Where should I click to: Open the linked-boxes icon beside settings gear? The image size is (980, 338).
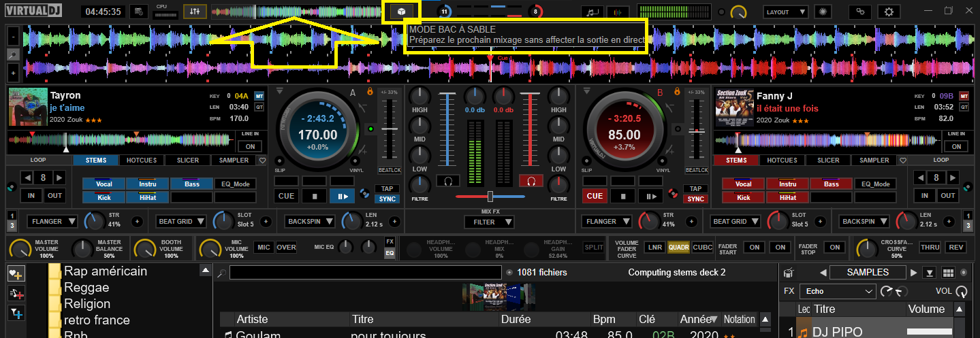click(x=861, y=12)
